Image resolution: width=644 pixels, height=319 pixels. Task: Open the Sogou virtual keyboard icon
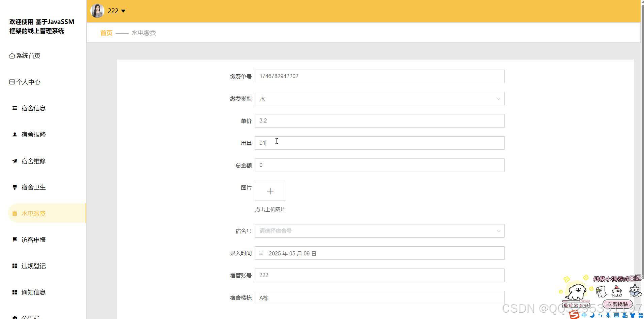[x=617, y=315]
